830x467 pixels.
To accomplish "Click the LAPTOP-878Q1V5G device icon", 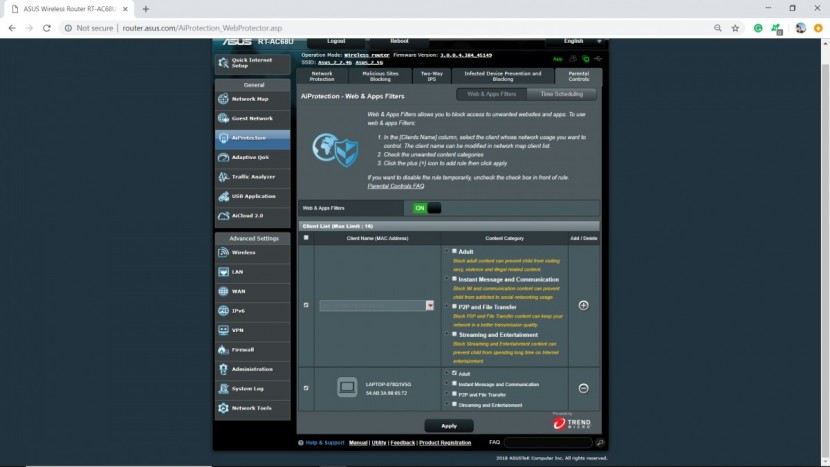I will pyautogui.click(x=347, y=388).
